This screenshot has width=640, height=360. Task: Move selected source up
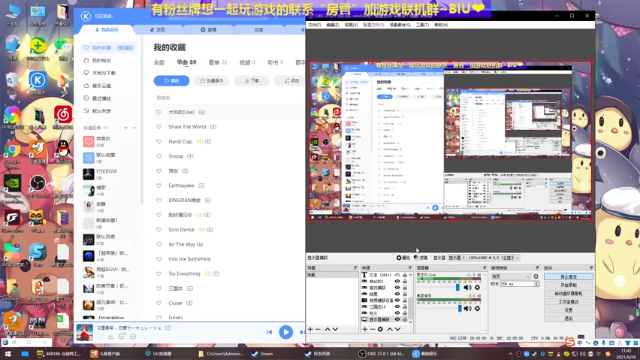[390, 329]
